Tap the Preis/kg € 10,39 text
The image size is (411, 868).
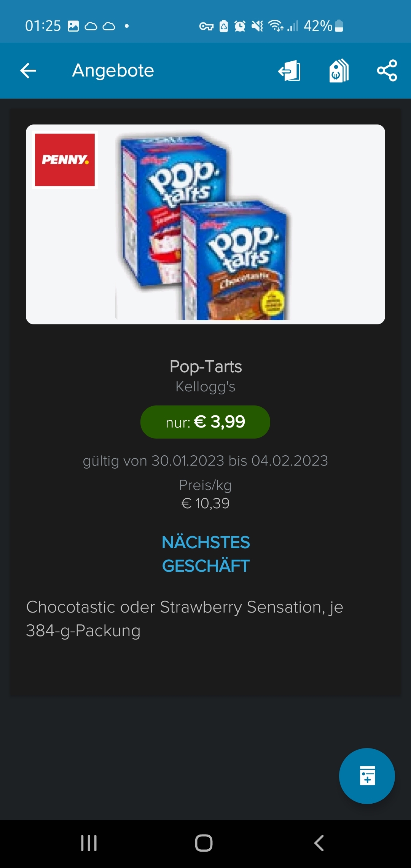[x=205, y=494]
